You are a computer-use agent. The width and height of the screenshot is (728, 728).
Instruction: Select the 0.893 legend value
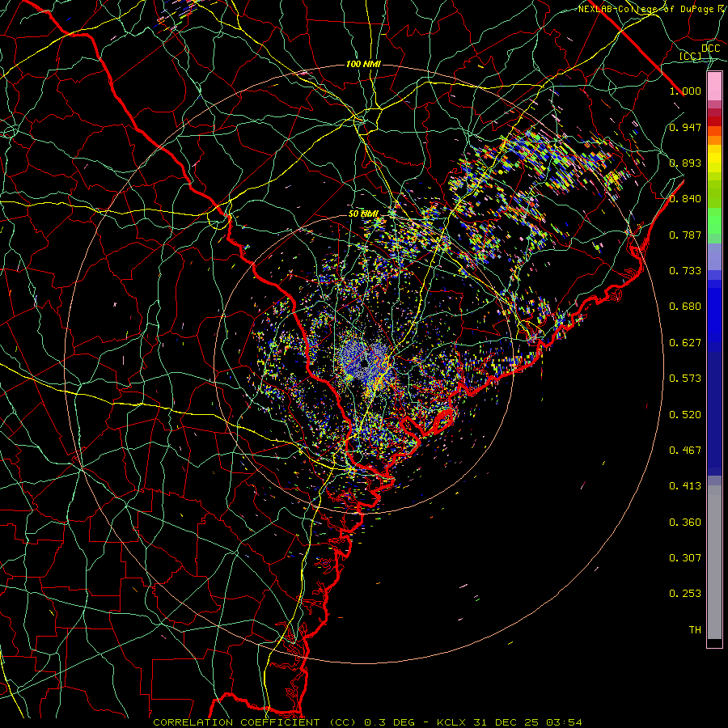click(685, 163)
